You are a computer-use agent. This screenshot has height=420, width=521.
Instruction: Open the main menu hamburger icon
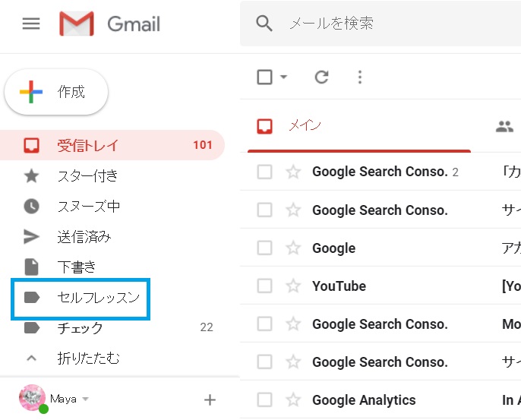31,24
